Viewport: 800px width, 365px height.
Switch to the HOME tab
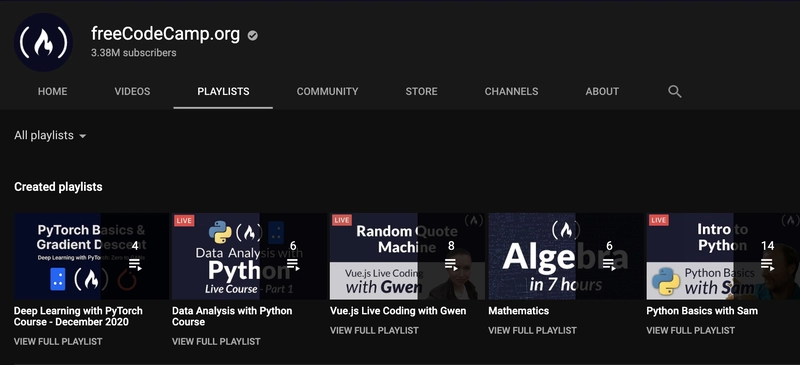(x=53, y=91)
